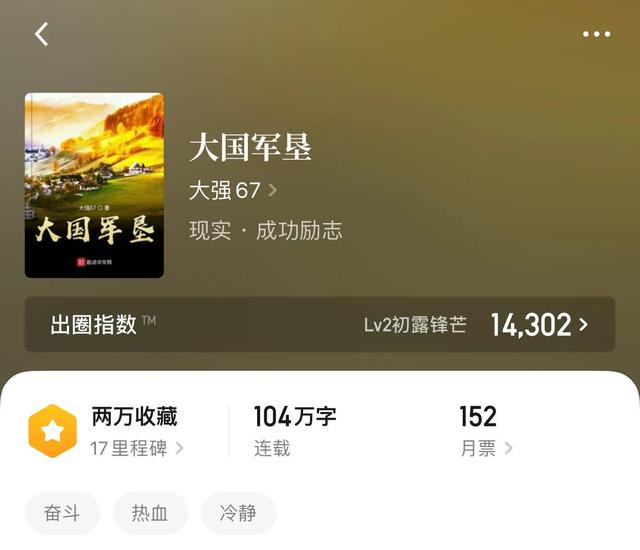Open 17里程碑 milestones

tap(129, 448)
